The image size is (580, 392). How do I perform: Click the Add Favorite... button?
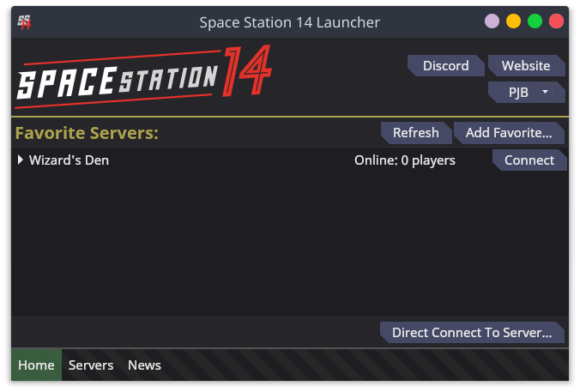pos(508,133)
